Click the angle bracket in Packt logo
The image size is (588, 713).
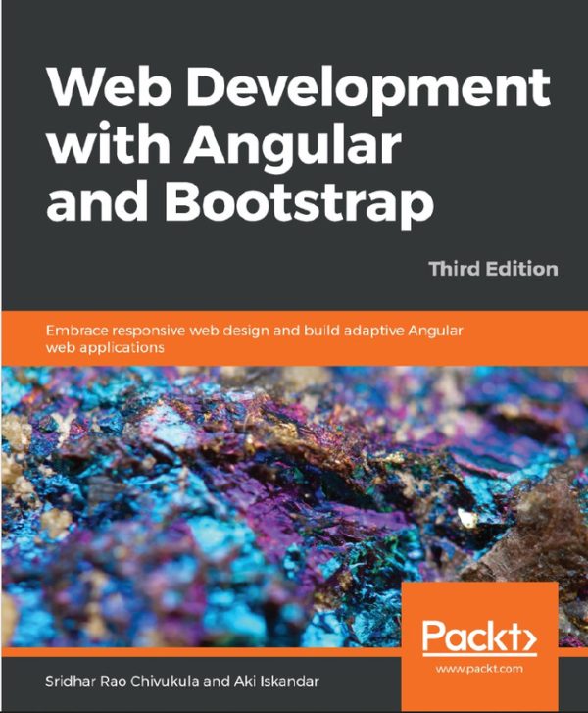[x=524, y=639]
